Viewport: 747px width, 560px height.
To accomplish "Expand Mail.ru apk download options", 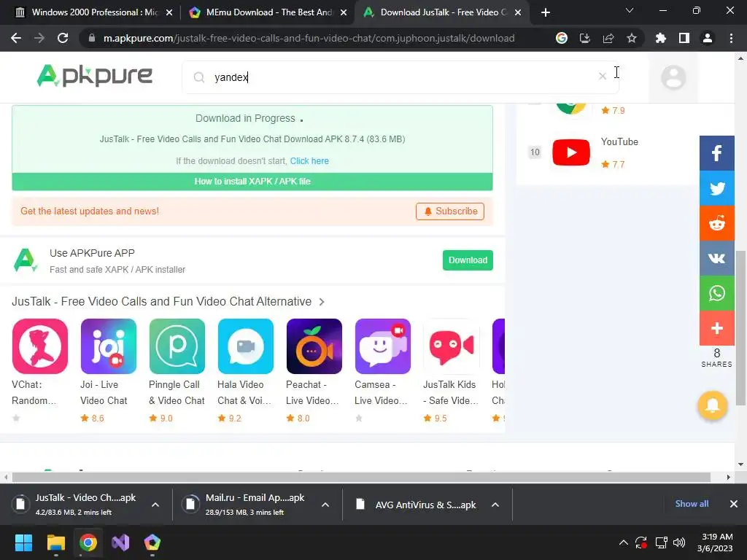I will point(325,505).
